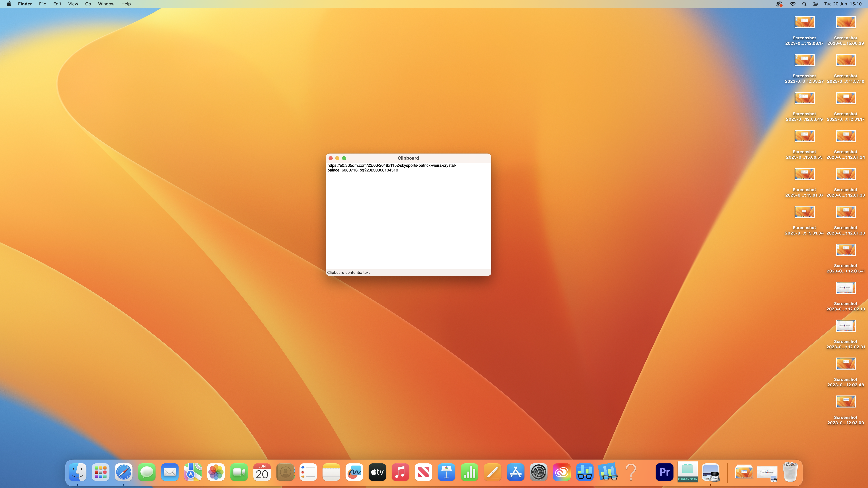Open Spotlight search from the menu bar
Image resolution: width=868 pixels, height=488 pixels.
pyautogui.click(x=804, y=4)
